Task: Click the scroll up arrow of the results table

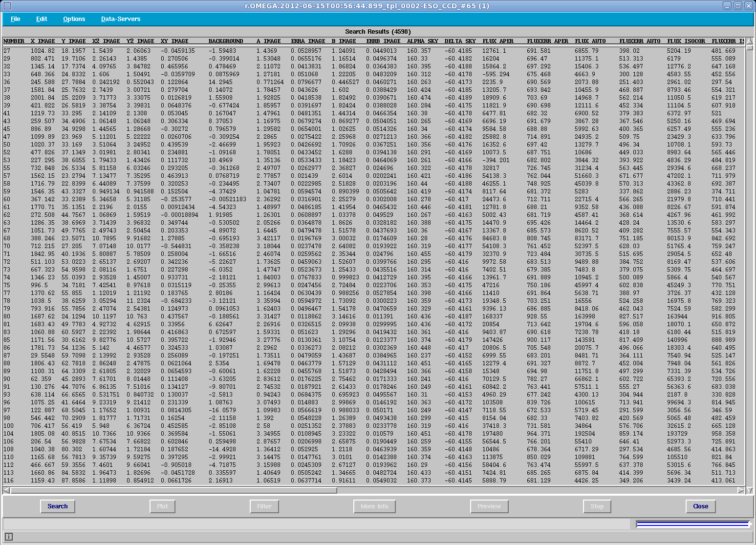Action: [750, 41]
